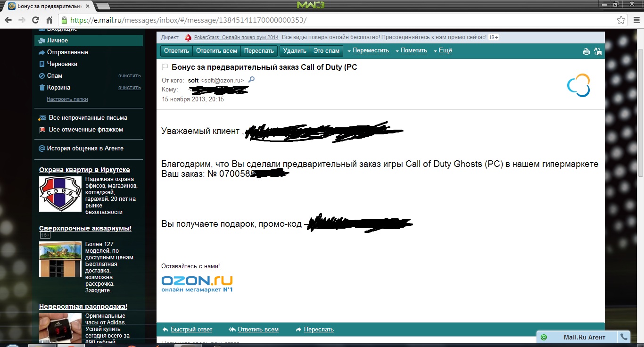Screen dimensions: 644x347
Task: Bookmark this page with the star icon
Action: pos(622,20)
